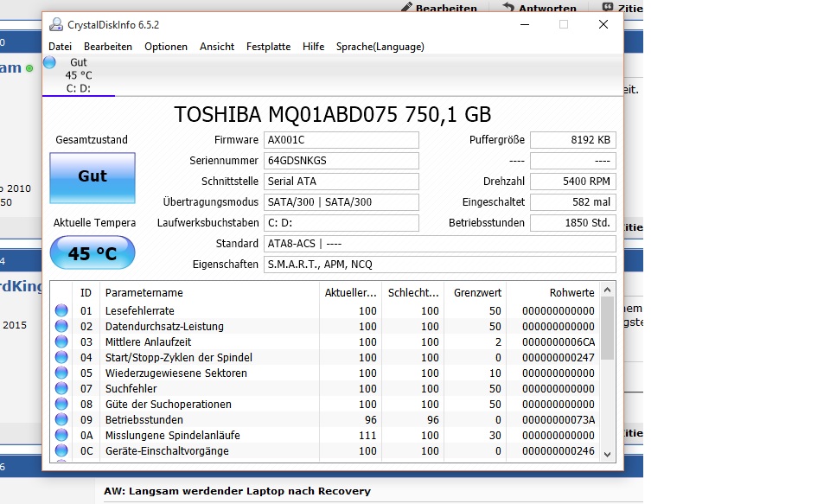Click the Betriebsstunden field 1850 Std.
Screen dimensions: 830x504
coord(573,222)
